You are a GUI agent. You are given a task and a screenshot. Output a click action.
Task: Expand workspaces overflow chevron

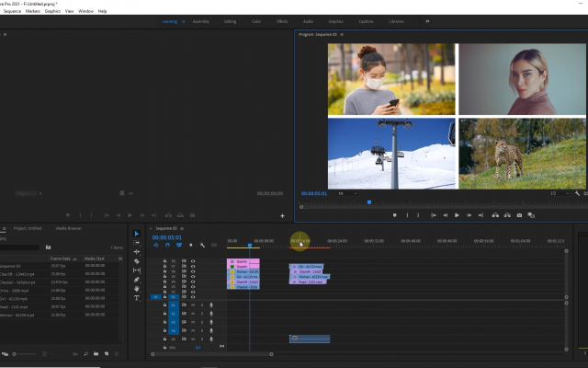[427, 21]
